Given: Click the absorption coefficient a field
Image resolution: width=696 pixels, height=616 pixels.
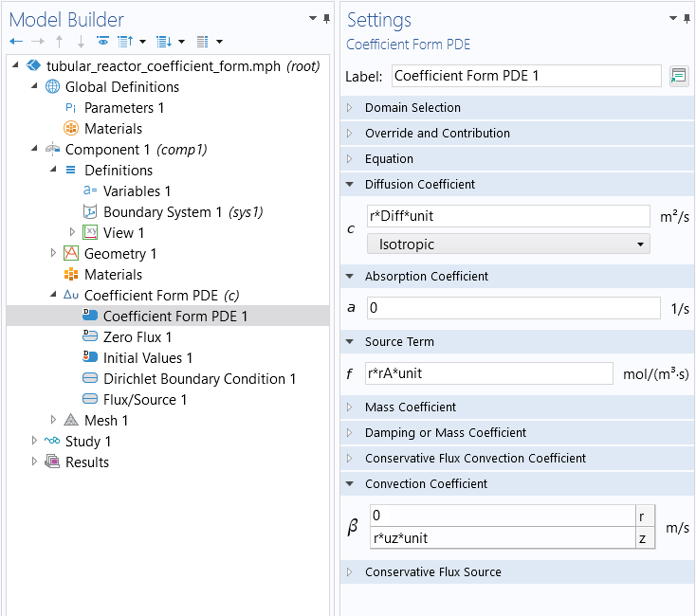Looking at the screenshot, I should 514,308.
